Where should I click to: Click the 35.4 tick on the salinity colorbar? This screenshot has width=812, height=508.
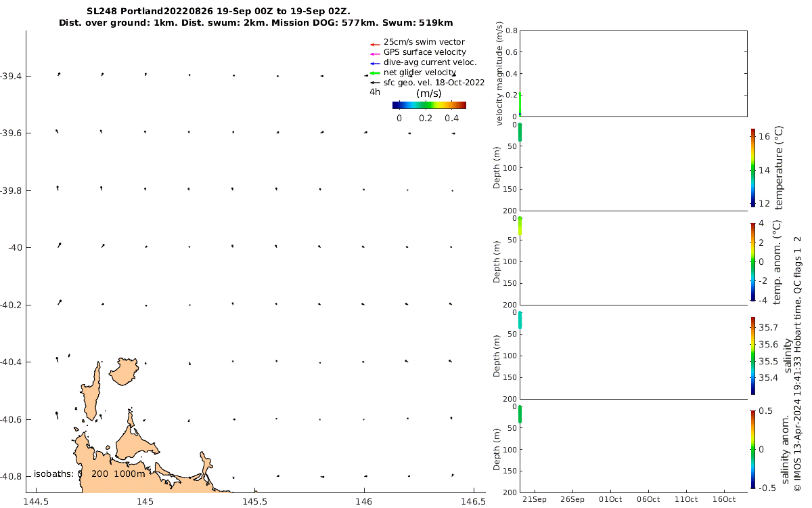767,377
